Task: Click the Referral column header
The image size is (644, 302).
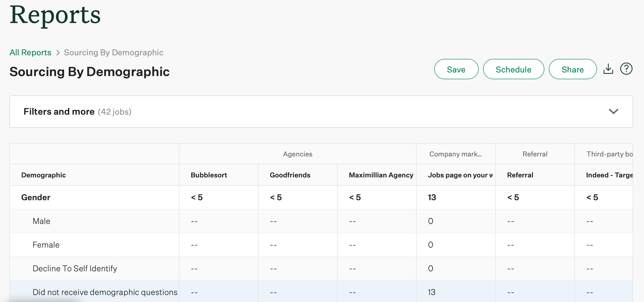Action: (x=520, y=175)
